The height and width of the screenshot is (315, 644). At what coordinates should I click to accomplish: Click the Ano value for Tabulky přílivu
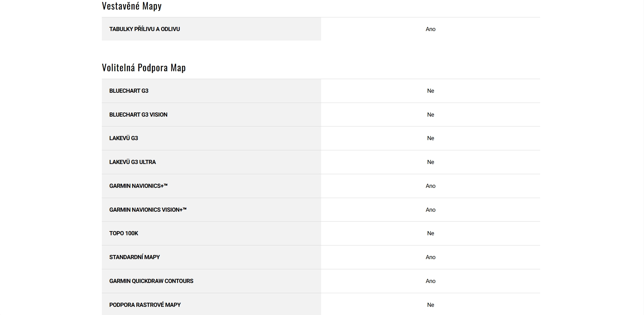click(430, 29)
